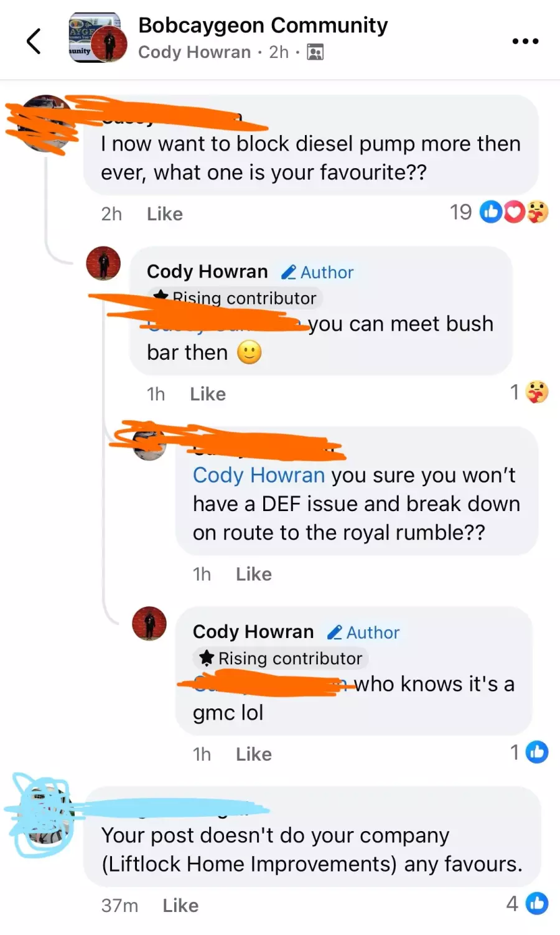The width and height of the screenshot is (560, 935).
Task: Like the 'meet bush bar then' reply
Action: coord(208,394)
